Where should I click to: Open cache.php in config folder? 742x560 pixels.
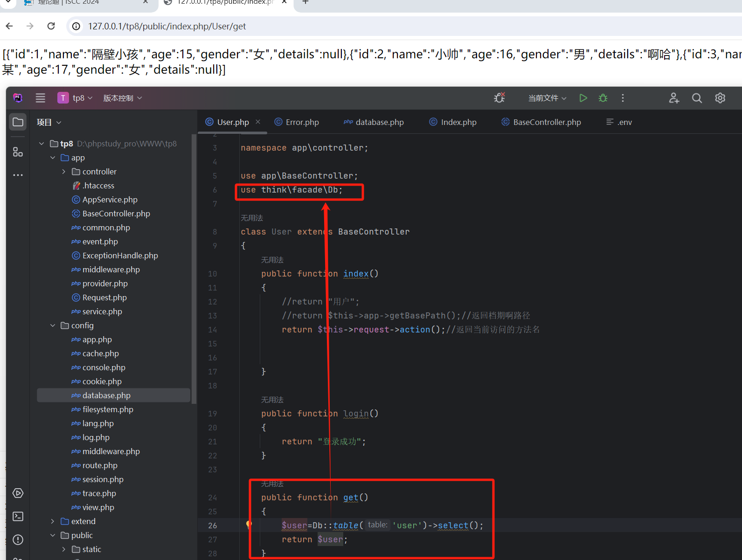tap(95, 353)
